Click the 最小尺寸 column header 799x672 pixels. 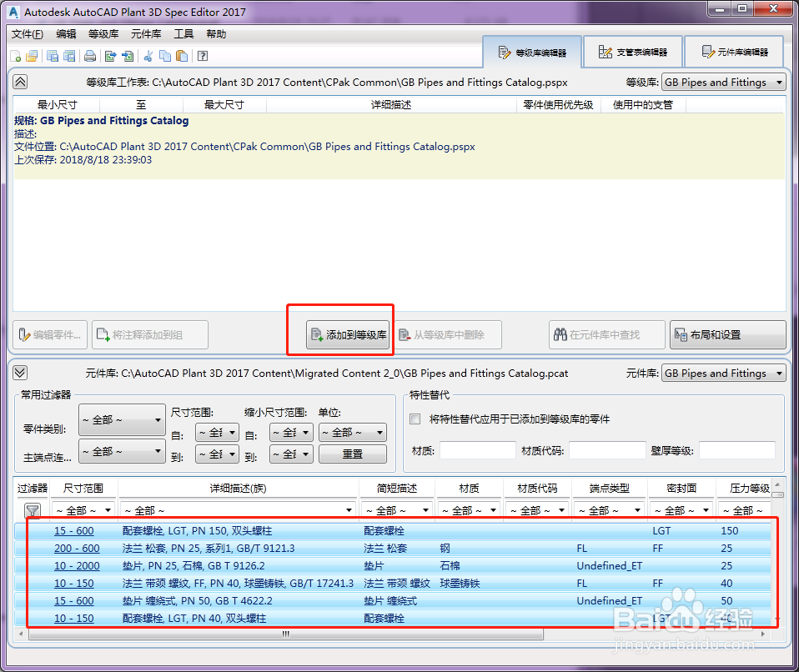tap(57, 104)
